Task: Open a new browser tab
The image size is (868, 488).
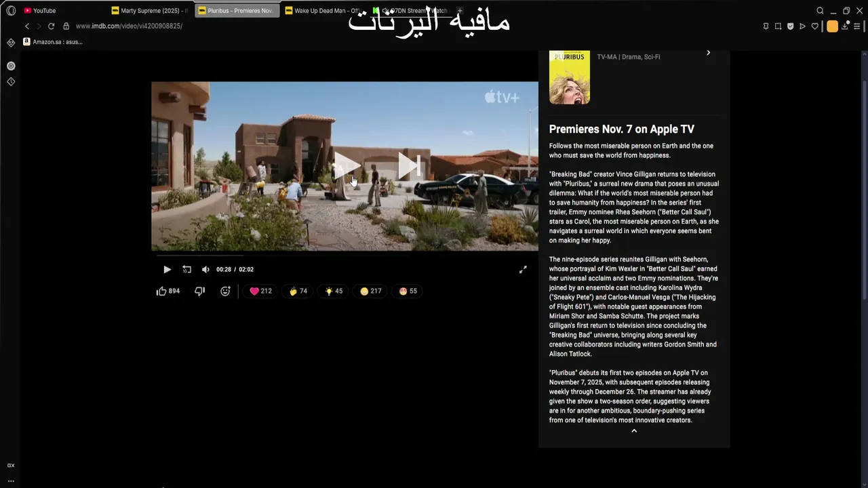Action: coord(460,11)
